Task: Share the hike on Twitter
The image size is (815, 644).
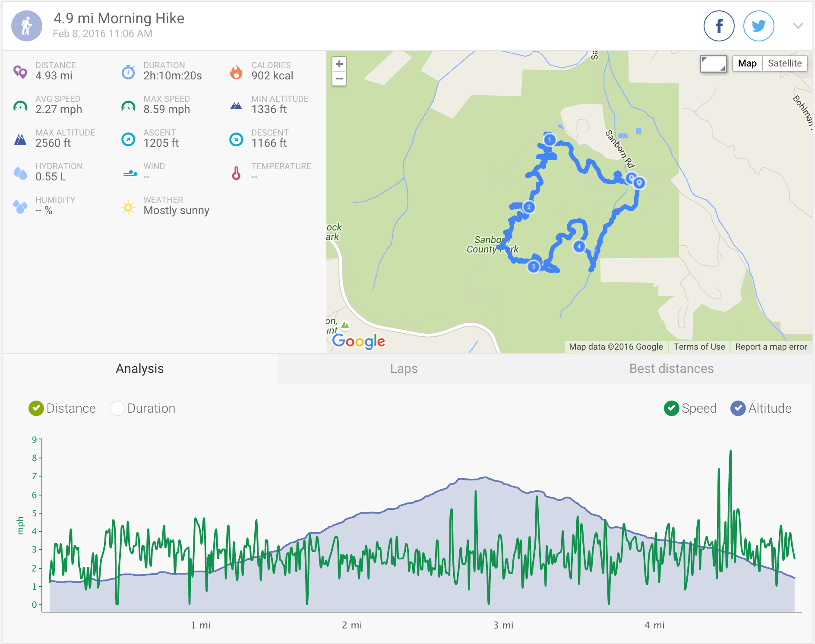Action: 758,26
